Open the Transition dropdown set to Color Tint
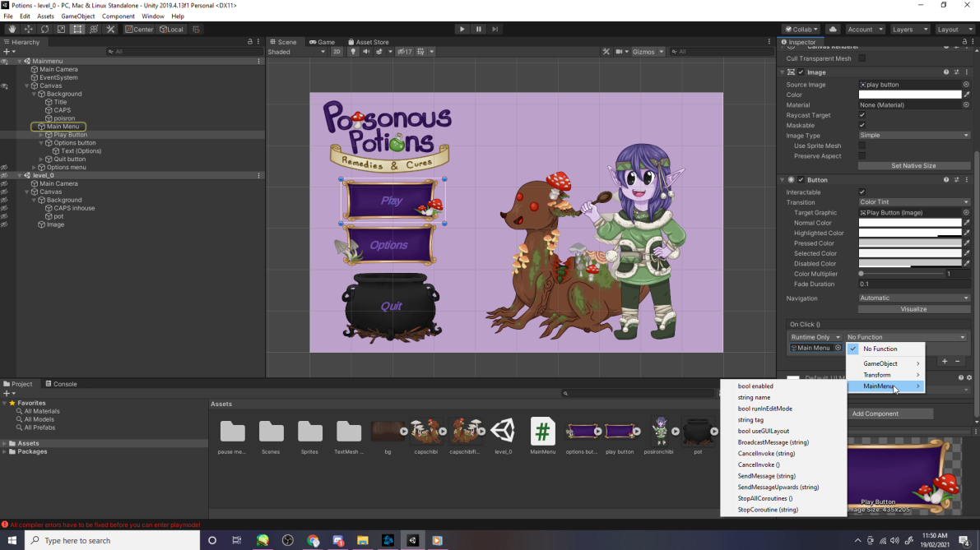This screenshot has height=550, width=980. [x=913, y=202]
